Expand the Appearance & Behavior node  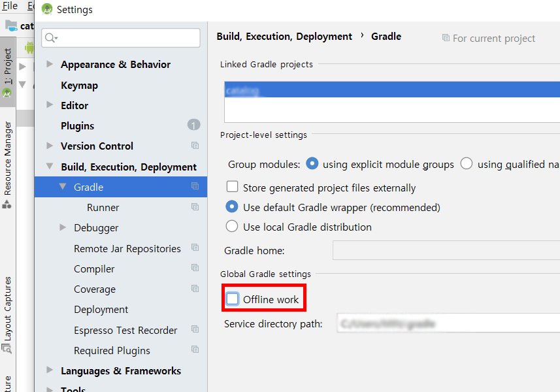pyautogui.click(x=50, y=64)
